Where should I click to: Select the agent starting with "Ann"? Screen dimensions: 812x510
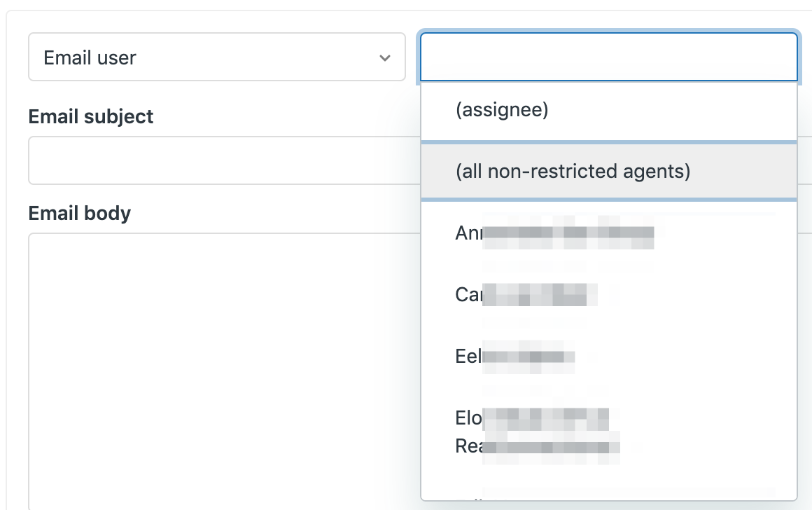pos(554,233)
